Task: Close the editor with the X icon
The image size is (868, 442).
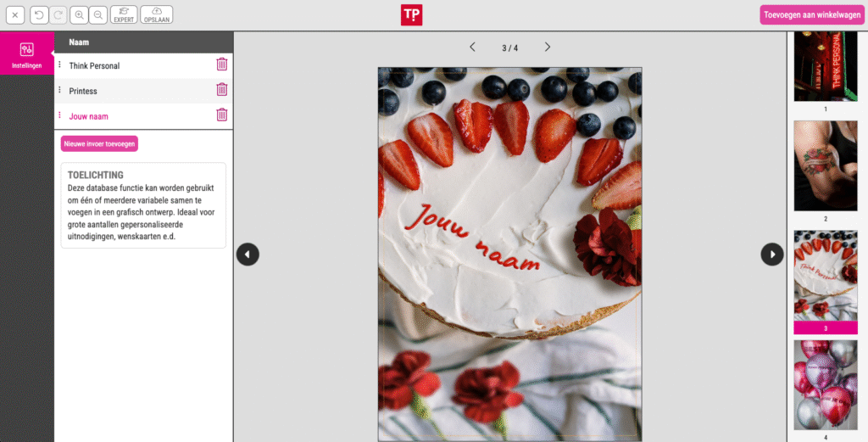Action: 15,15
